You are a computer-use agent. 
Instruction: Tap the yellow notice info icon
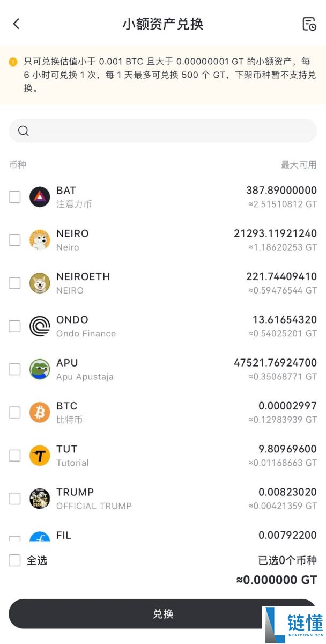(x=13, y=62)
